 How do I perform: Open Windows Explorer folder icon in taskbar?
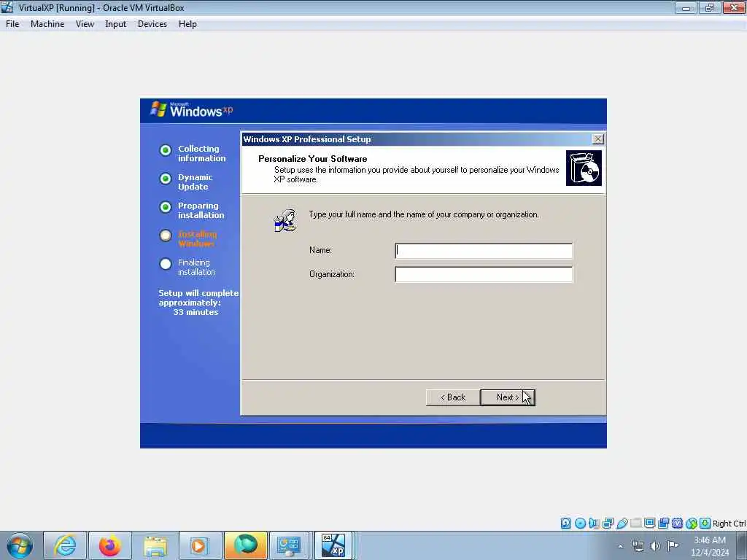point(155,545)
